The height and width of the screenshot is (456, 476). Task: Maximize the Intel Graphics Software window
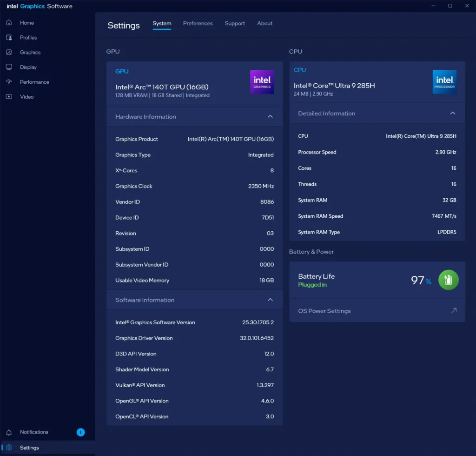(450, 6)
